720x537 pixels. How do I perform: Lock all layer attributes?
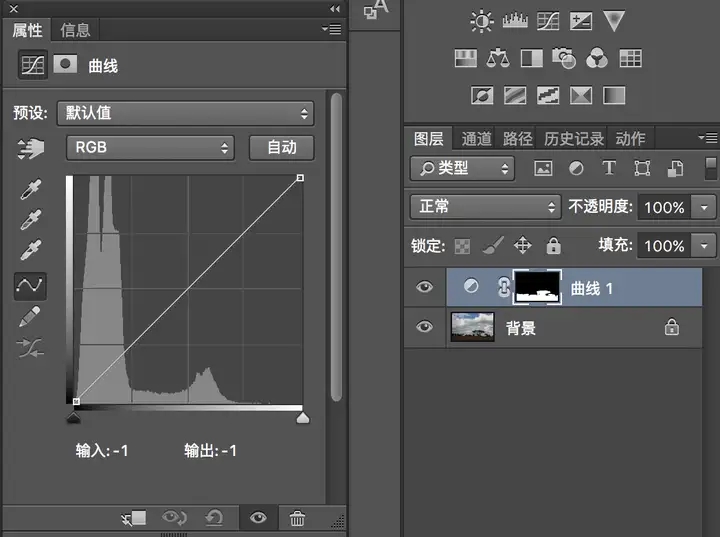pos(553,245)
